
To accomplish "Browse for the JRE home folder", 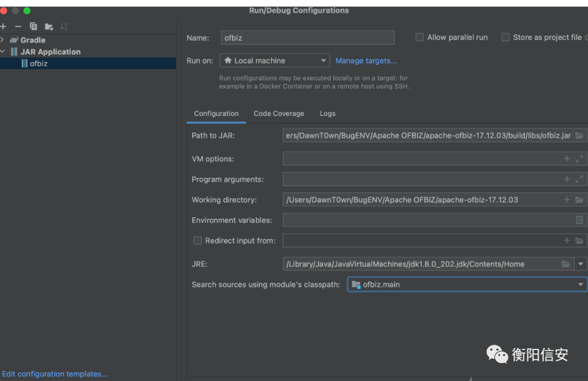I will click(566, 264).
